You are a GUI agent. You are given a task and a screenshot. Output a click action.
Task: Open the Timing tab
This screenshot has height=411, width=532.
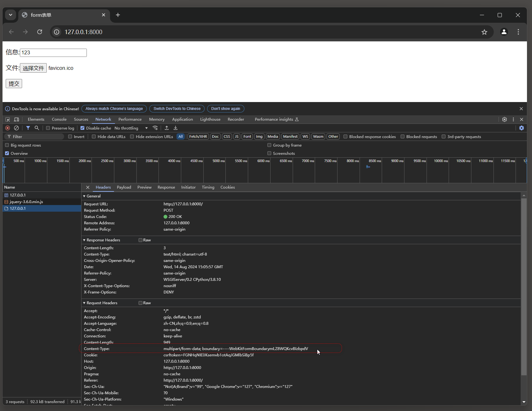point(208,187)
